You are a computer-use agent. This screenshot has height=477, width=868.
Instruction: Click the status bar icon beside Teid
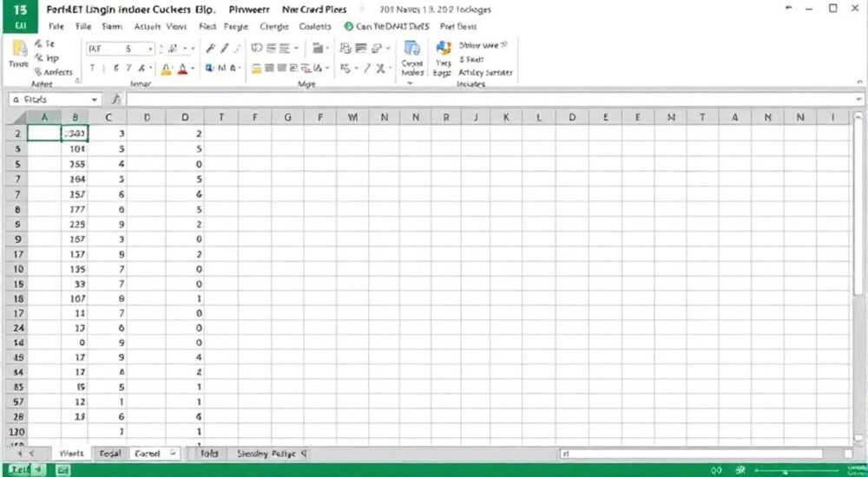tap(62, 470)
